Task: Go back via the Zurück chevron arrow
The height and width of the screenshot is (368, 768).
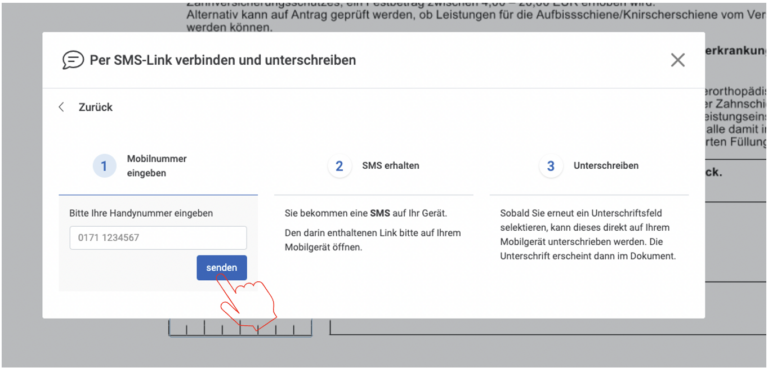Action: (x=61, y=107)
